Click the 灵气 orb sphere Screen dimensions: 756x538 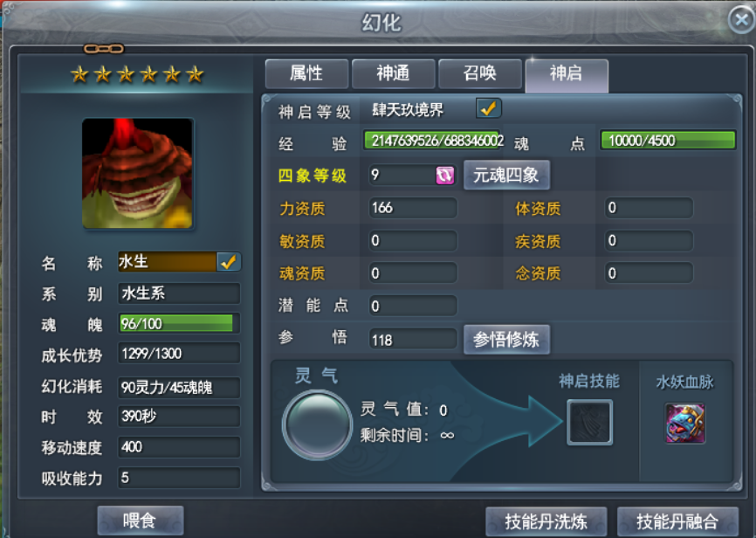317,424
